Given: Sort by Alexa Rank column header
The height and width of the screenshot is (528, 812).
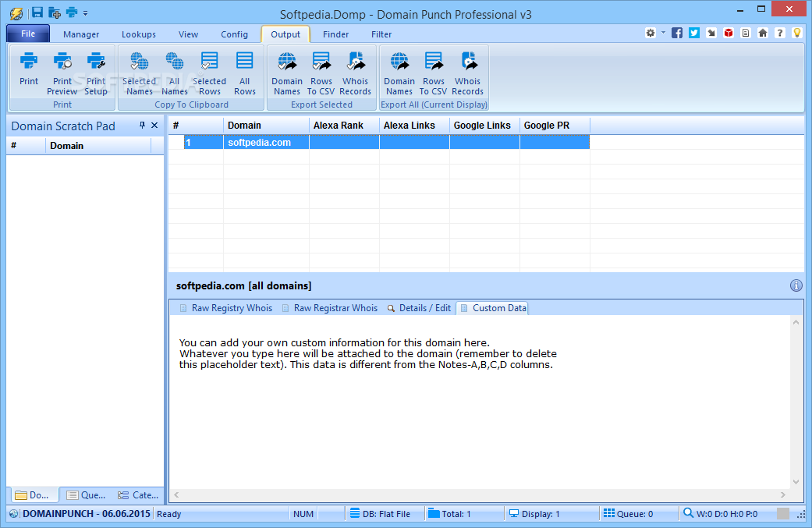Looking at the screenshot, I should [344, 126].
